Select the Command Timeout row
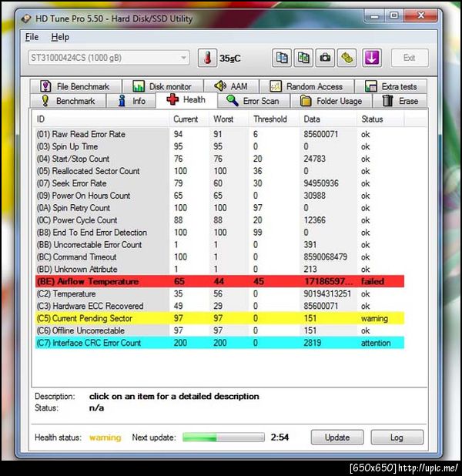This screenshot has height=476, width=462. 219,257
